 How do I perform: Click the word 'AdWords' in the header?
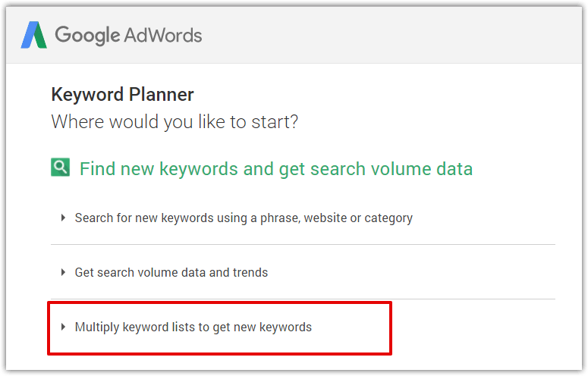163,36
